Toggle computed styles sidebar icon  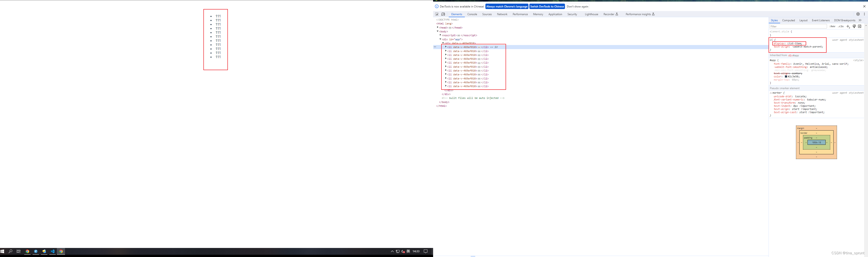860,26
